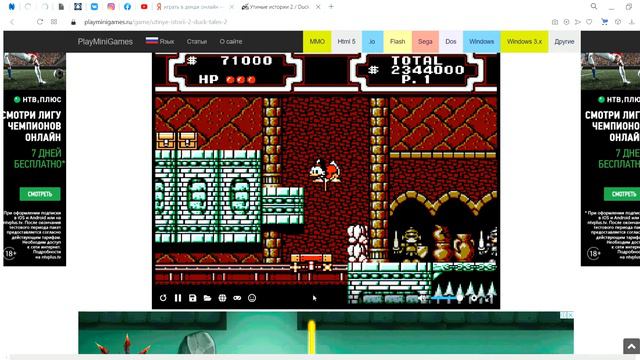This screenshot has height=360, width=640.
Task: Open the pinned mail envelope tab
Action: pyautogui.click(x=94, y=7)
